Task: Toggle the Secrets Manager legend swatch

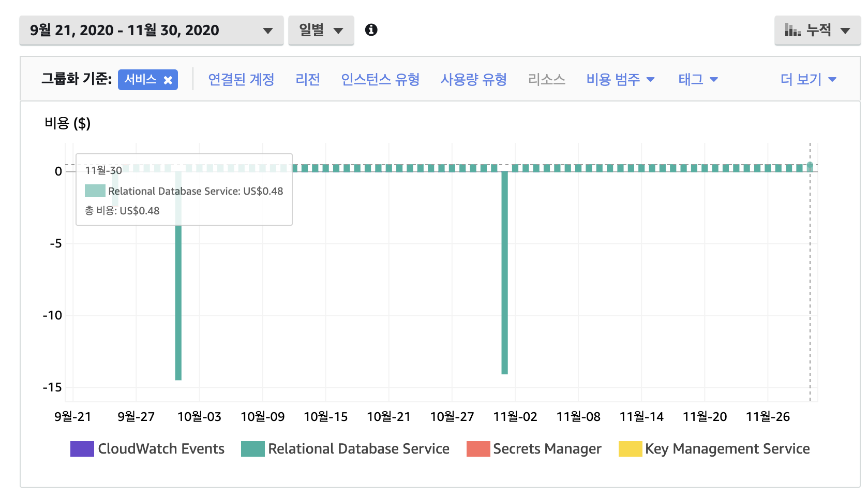Action: (x=478, y=449)
